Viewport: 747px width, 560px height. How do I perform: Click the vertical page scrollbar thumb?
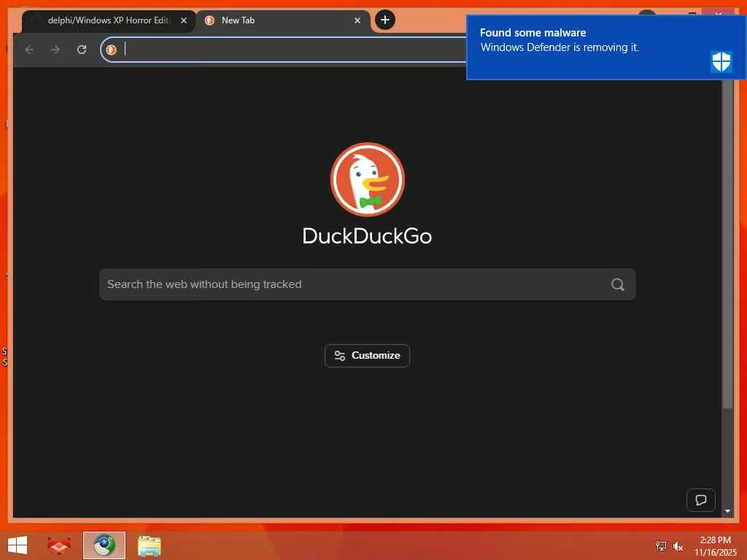coord(727,244)
